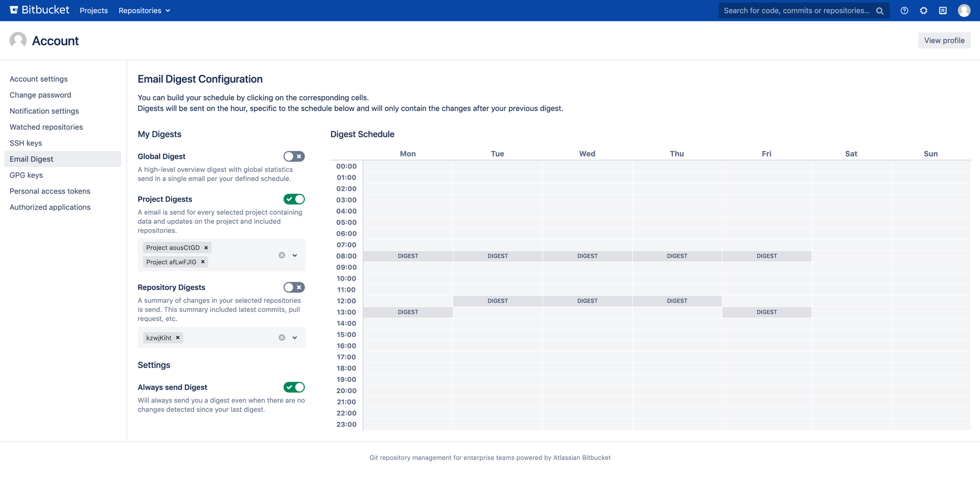Click the Bitbucket wordmark text
Image resolution: width=980 pixels, height=480 pixels.
45,10
